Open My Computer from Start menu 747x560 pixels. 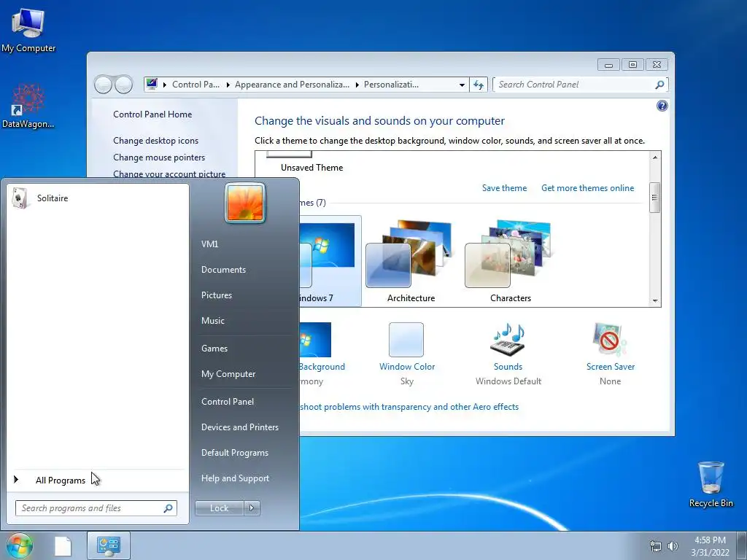pos(228,374)
